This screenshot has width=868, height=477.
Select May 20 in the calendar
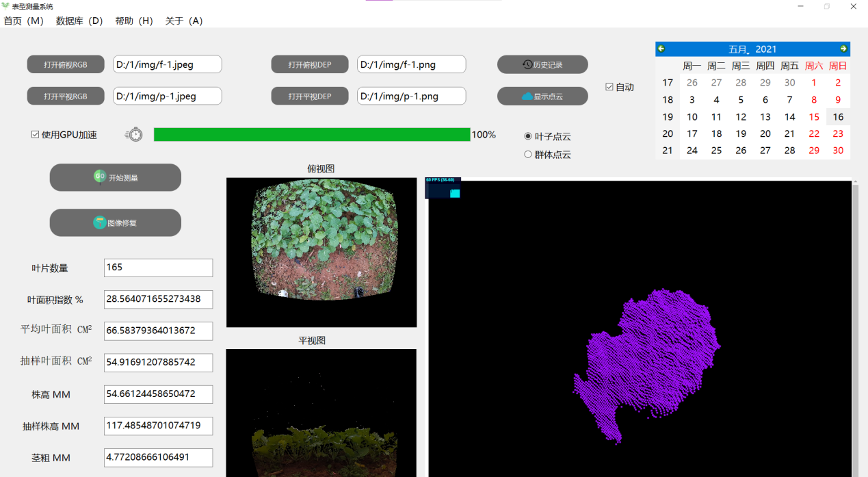click(765, 133)
